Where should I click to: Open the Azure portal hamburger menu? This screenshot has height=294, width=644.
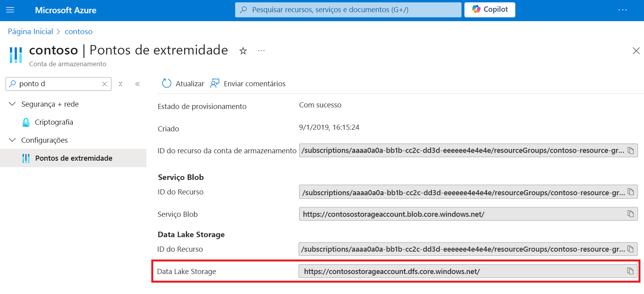tap(10, 10)
